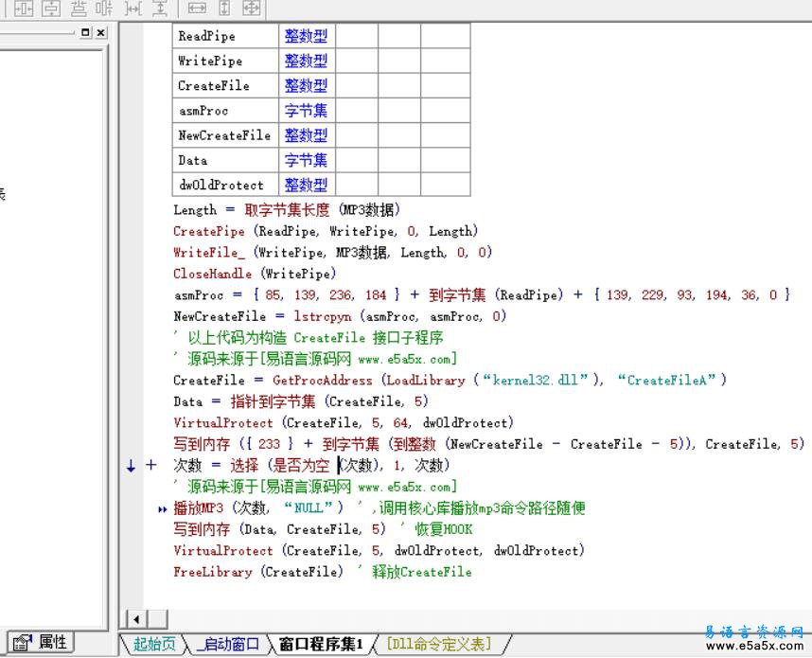Click the 整数型 type link for ReadPipe
The image size is (812, 658).
click(x=306, y=36)
